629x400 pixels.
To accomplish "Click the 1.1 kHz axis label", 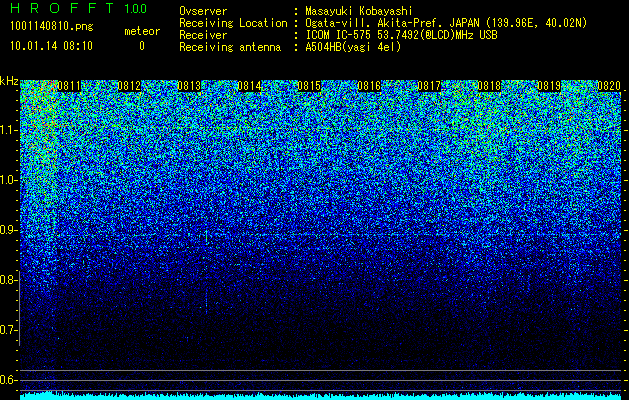I will pyautogui.click(x=8, y=130).
